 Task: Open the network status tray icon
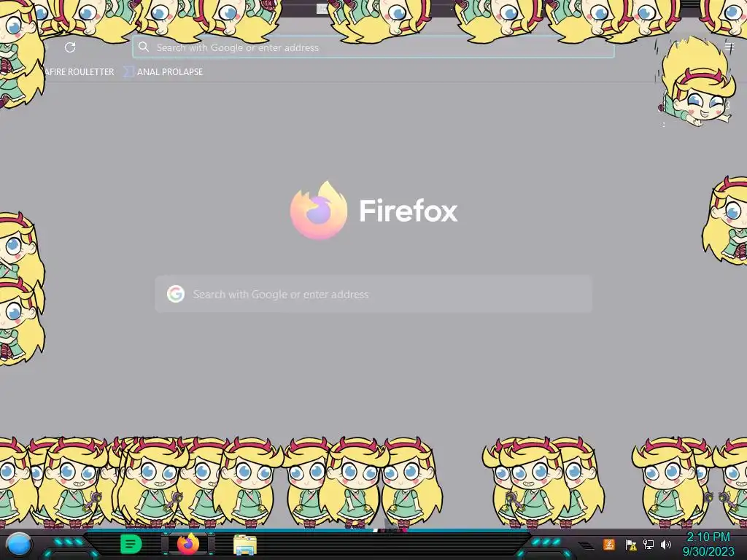click(x=649, y=544)
